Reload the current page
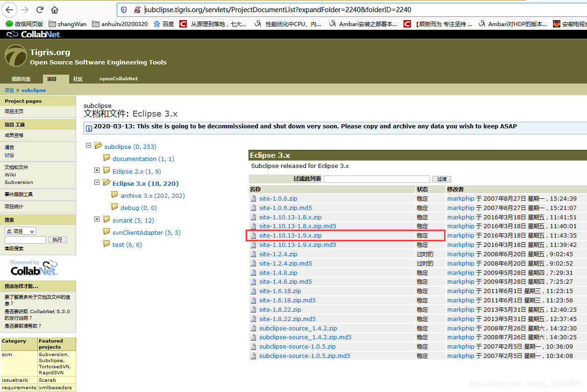 click(40, 9)
